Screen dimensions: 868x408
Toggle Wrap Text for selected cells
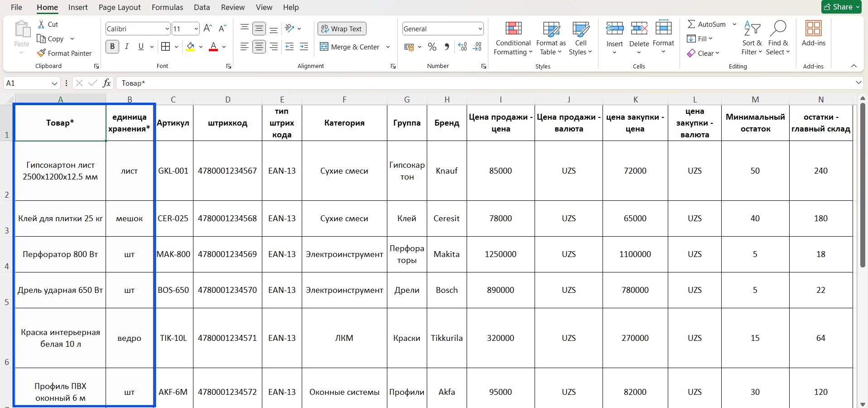(x=342, y=29)
